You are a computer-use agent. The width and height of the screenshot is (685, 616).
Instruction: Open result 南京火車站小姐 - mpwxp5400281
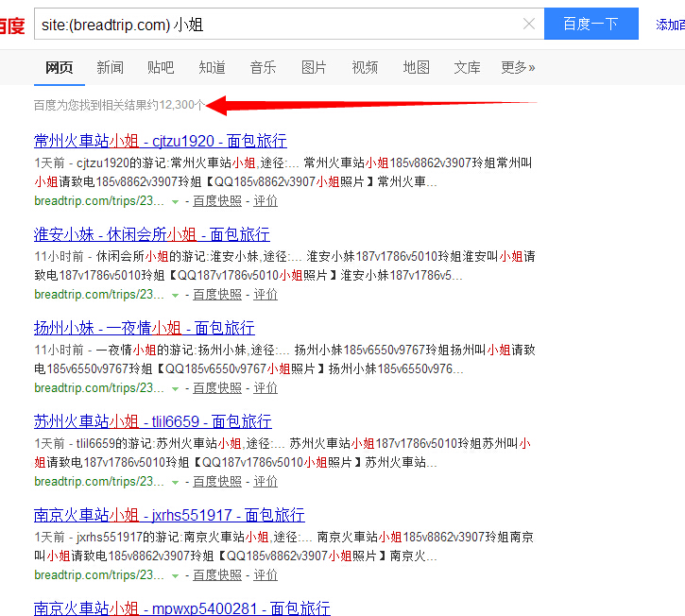pos(182,608)
